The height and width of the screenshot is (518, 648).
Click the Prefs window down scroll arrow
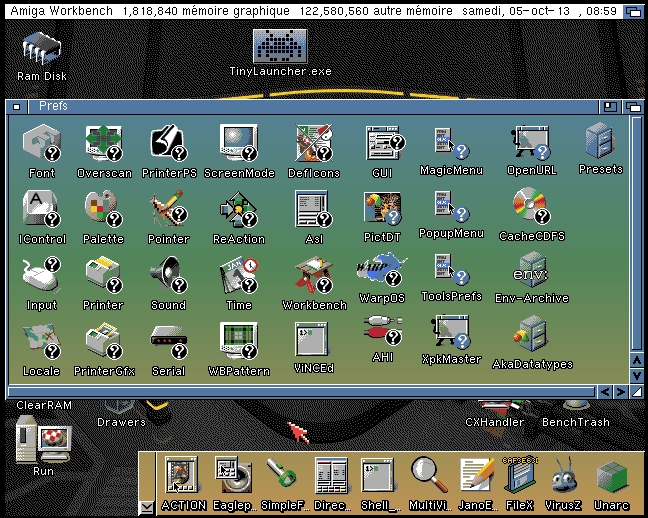(637, 375)
